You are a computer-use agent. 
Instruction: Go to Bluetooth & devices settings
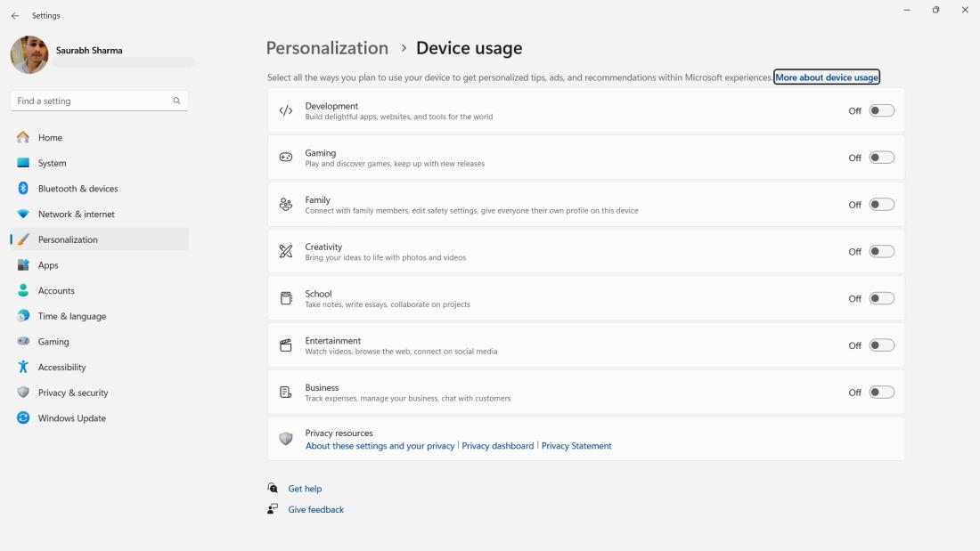(78, 189)
